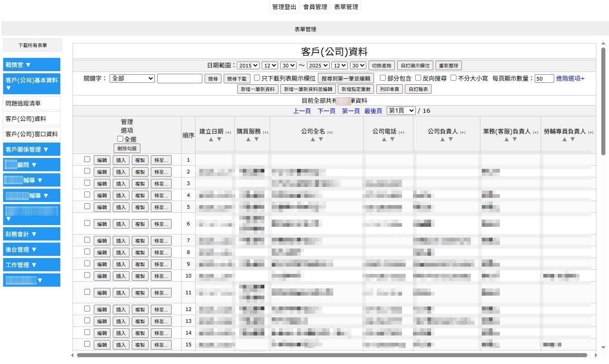609x364 pixels.
Task: Open the page selector showing 第1頁
Action: (x=401, y=110)
